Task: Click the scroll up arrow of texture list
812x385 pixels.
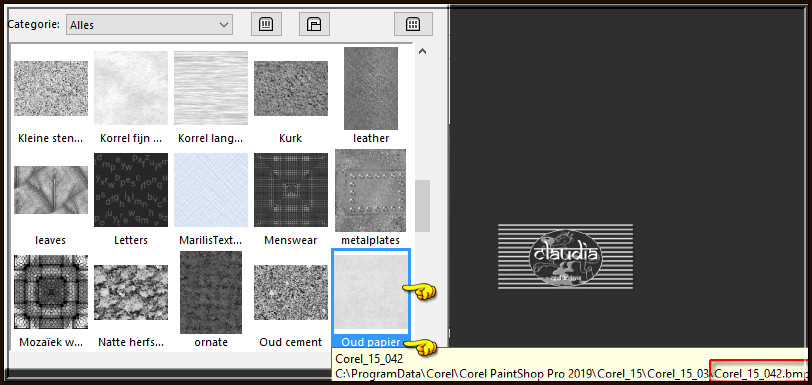Action: (423, 51)
